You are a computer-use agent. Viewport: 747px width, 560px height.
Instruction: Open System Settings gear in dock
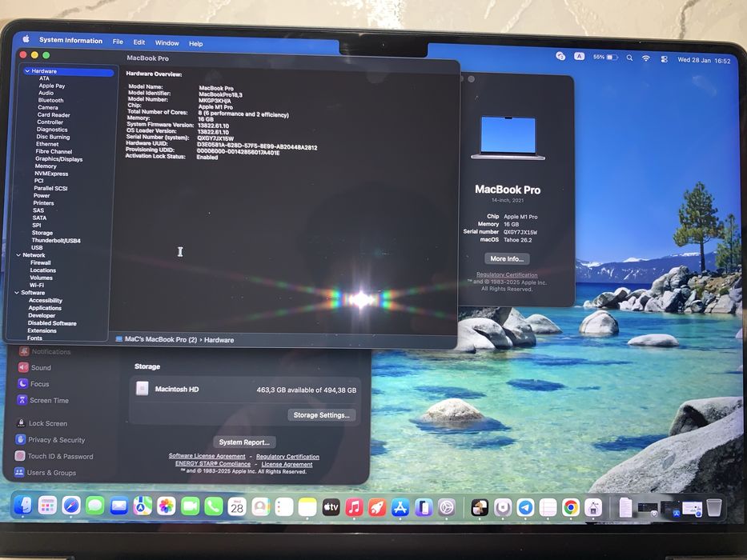pos(447,508)
